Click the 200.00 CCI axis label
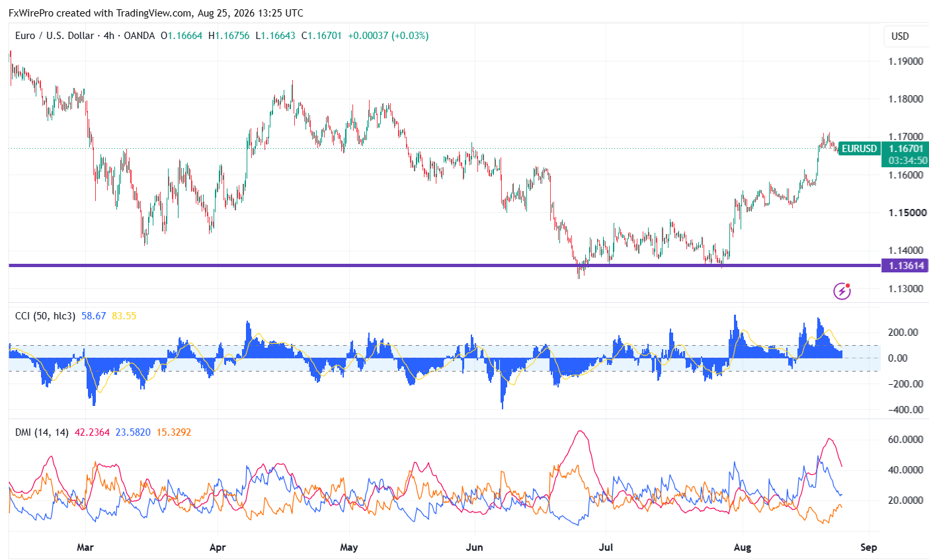Screen dimensions: 929x560 click(903, 333)
